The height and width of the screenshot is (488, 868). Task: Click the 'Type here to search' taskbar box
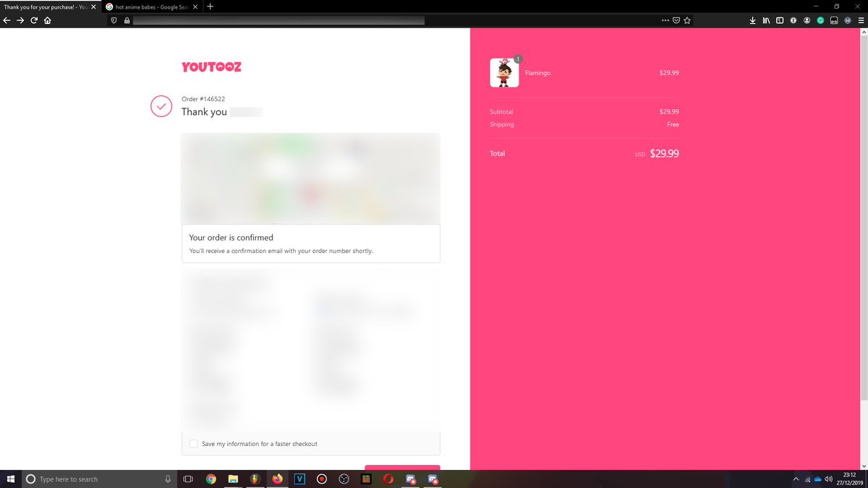coord(99,479)
